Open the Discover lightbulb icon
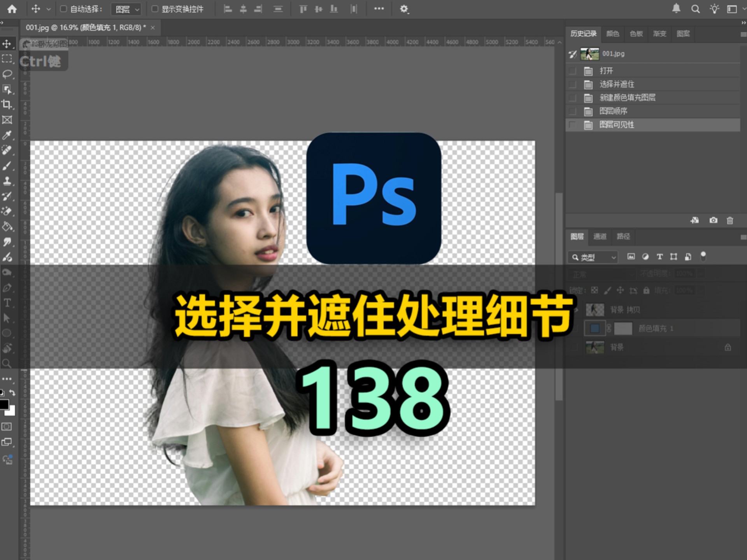Image resolution: width=747 pixels, height=560 pixels. pos(714,9)
